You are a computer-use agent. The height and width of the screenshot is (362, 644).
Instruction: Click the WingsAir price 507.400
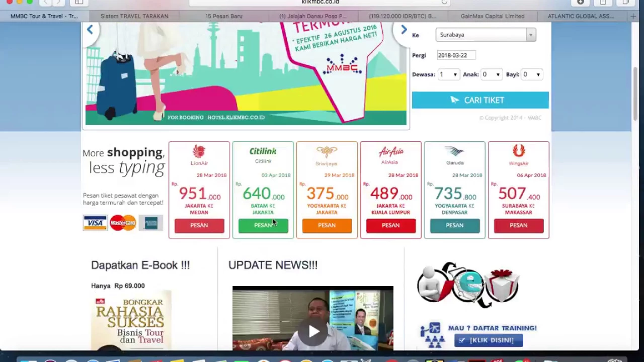coord(519,194)
